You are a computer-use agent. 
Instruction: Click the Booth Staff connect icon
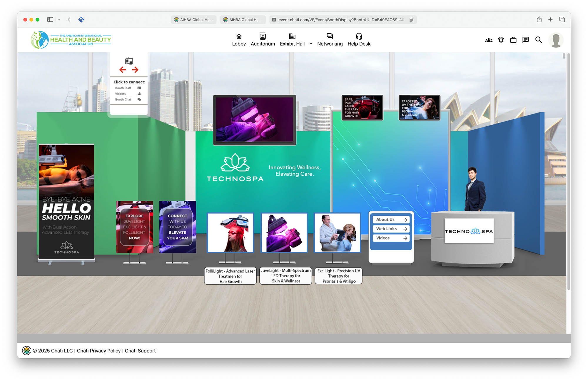pyautogui.click(x=139, y=88)
